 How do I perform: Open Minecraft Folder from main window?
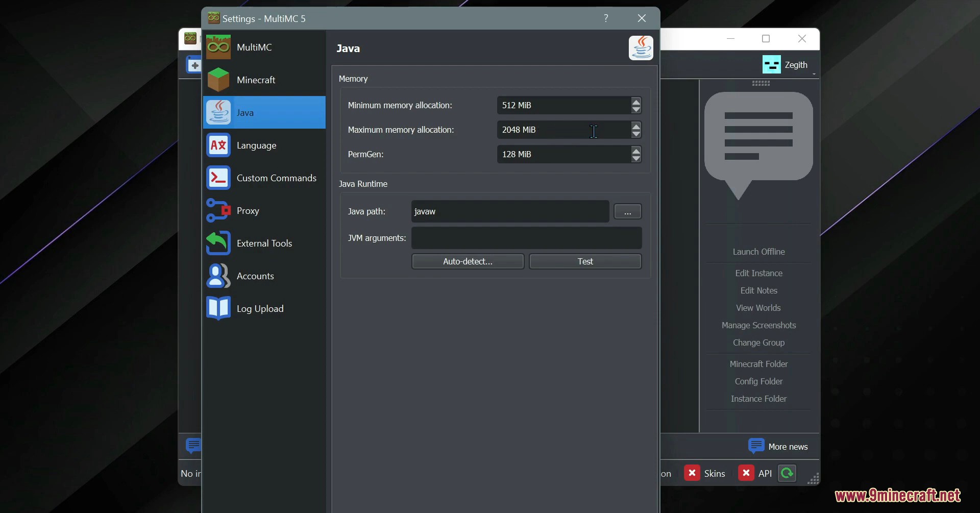pyautogui.click(x=758, y=364)
